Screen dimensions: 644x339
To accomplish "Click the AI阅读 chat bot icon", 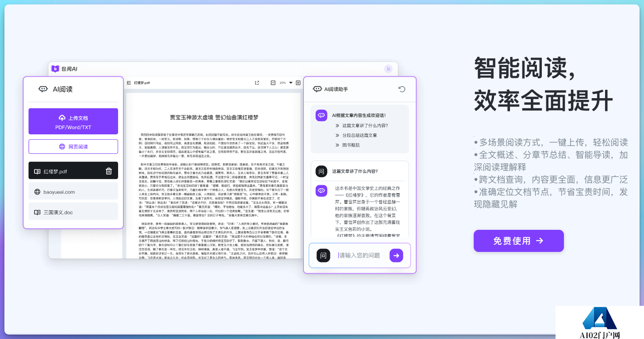I will (43, 89).
